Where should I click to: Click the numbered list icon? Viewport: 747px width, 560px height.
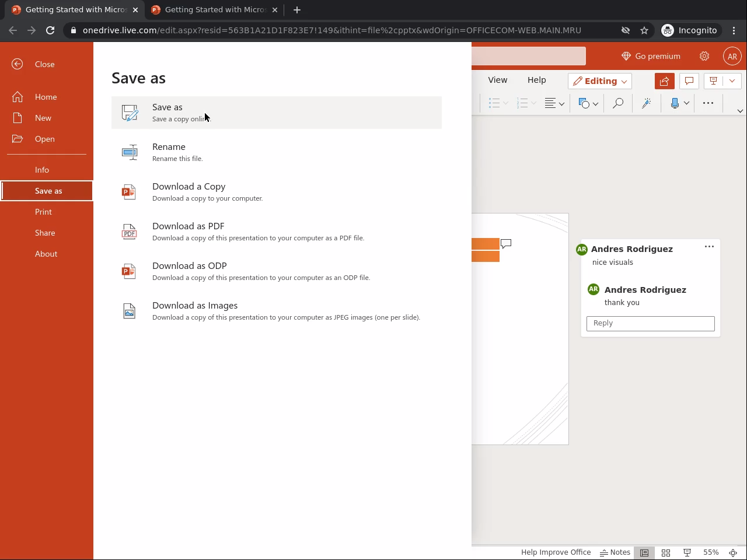tap(522, 103)
